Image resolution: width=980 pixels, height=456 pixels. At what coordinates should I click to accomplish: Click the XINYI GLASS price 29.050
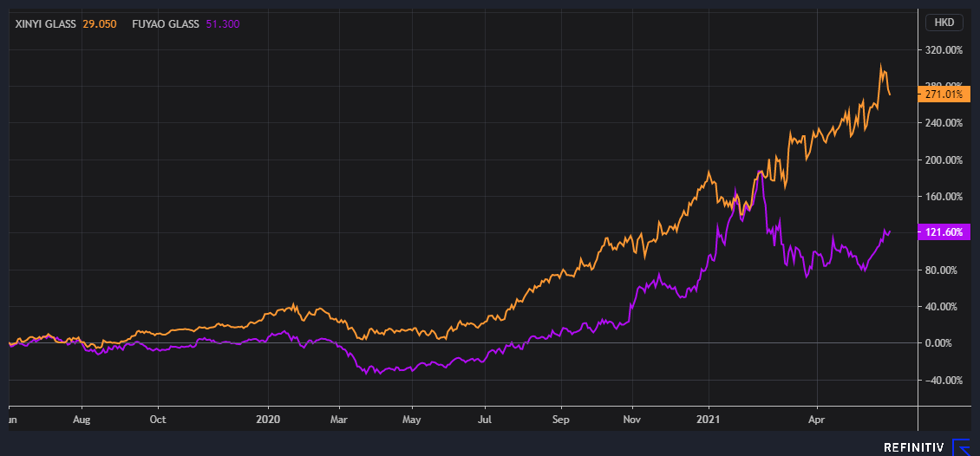point(98,24)
